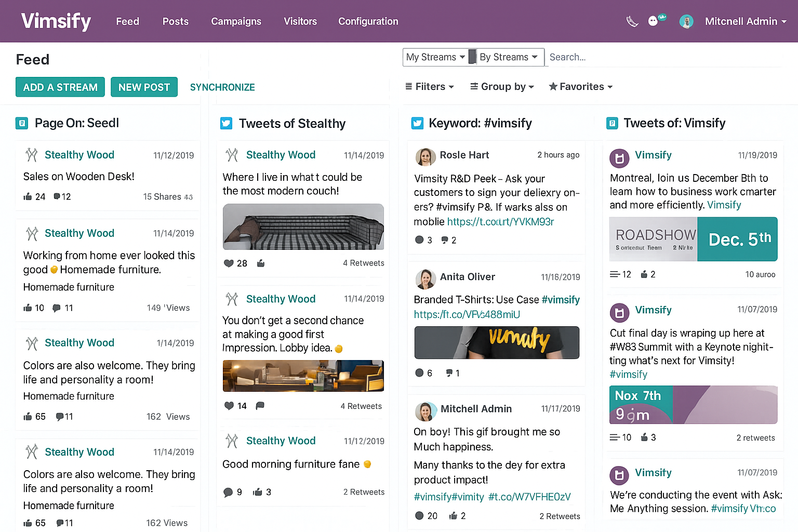Open the black t-shirt image
The height and width of the screenshot is (532, 798).
[497, 342]
